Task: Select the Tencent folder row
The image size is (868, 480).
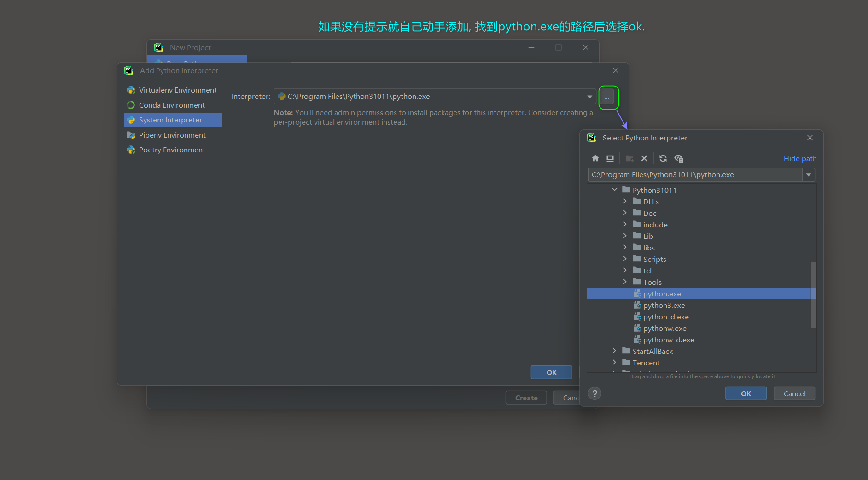Action: 701,363
